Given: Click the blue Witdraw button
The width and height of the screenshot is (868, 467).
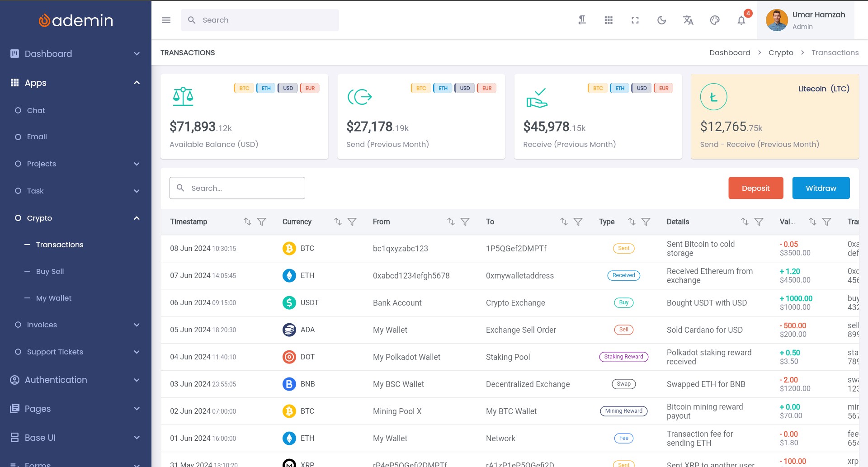Looking at the screenshot, I should (821, 188).
